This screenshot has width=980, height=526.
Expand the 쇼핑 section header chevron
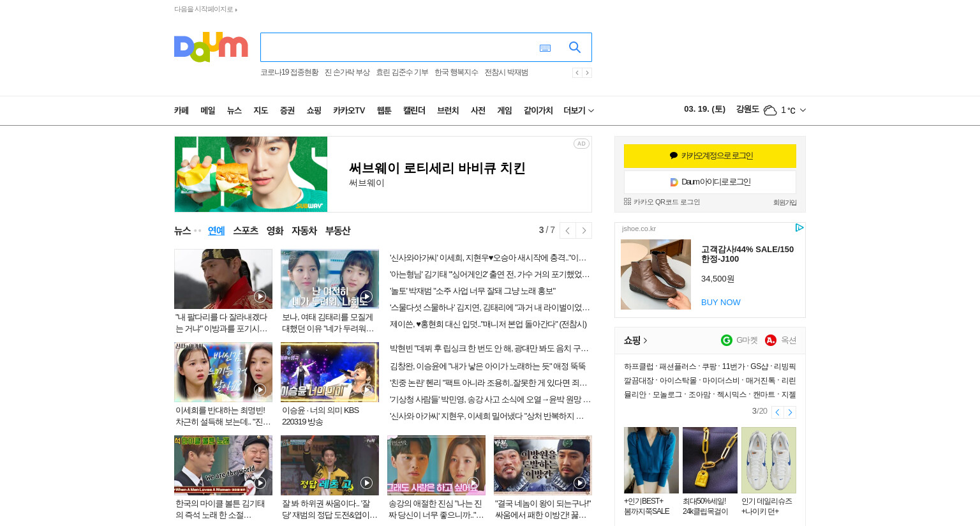(x=645, y=341)
